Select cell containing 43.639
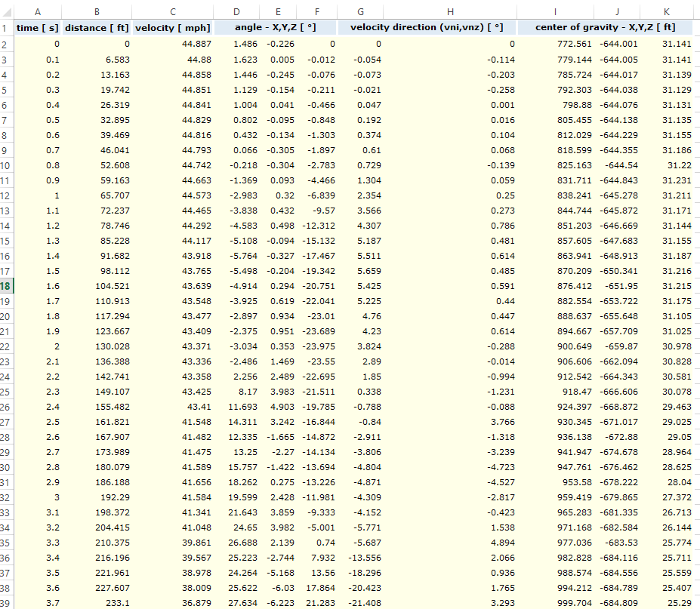 (x=173, y=286)
